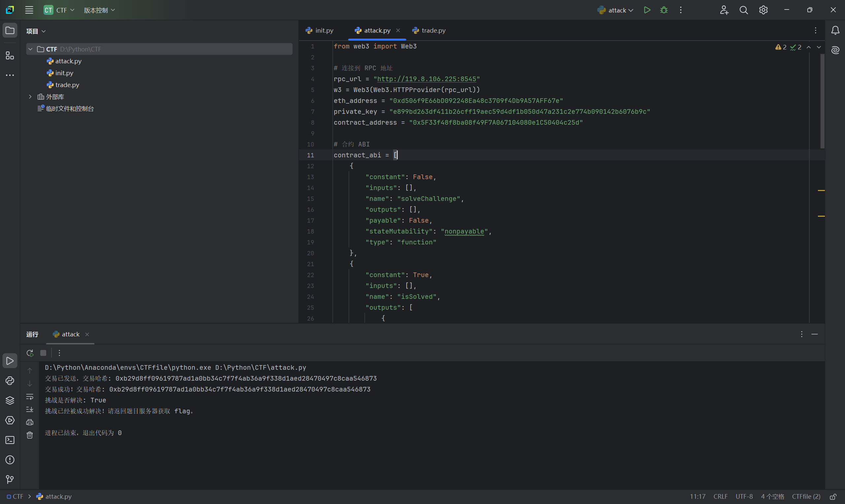
Task: Toggle the file read-only lock icon
Action: click(x=833, y=497)
